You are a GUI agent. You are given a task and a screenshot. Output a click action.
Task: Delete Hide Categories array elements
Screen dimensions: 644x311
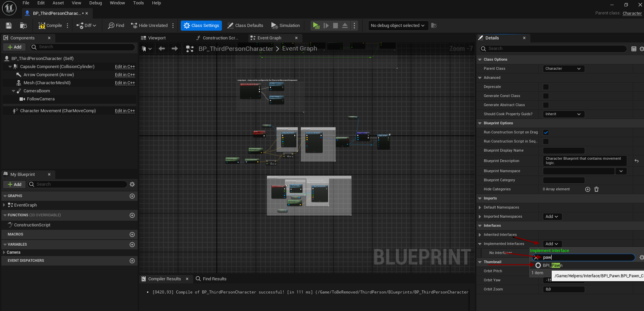(596, 189)
